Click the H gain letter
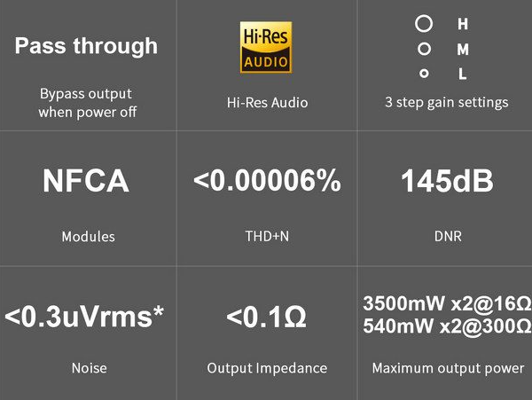The image size is (532, 400). [463, 24]
